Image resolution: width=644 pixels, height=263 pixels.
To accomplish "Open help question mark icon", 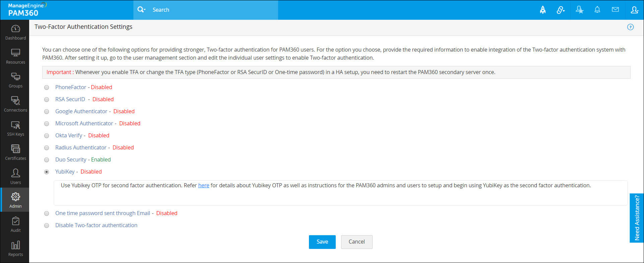I will 630,27.
